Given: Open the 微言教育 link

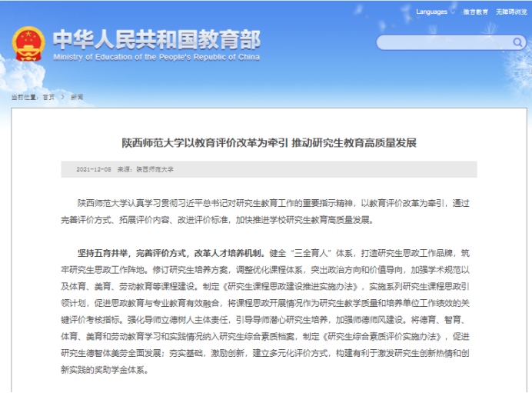Looking at the screenshot, I should [475, 12].
